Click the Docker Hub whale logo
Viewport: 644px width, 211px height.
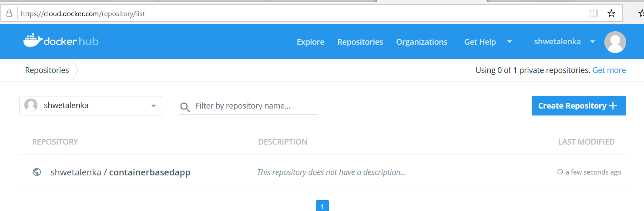tap(61, 41)
